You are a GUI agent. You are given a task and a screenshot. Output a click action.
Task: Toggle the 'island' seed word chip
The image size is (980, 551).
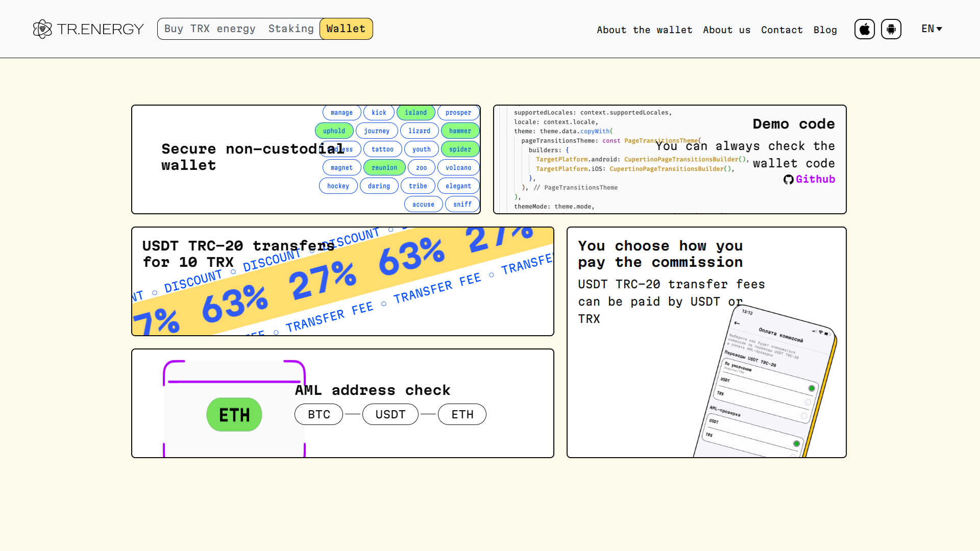pyautogui.click(x=415, y=113)
